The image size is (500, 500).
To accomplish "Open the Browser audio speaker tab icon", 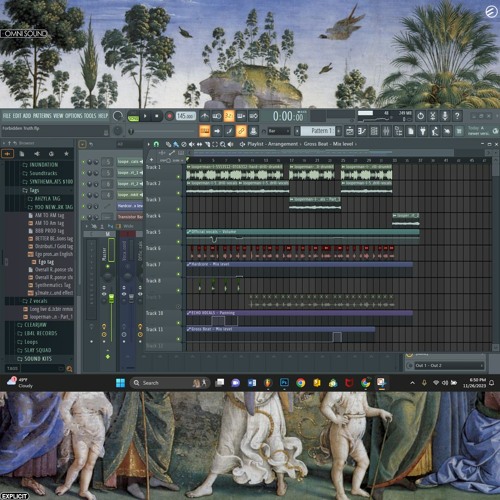I will [x=37, y=153].
